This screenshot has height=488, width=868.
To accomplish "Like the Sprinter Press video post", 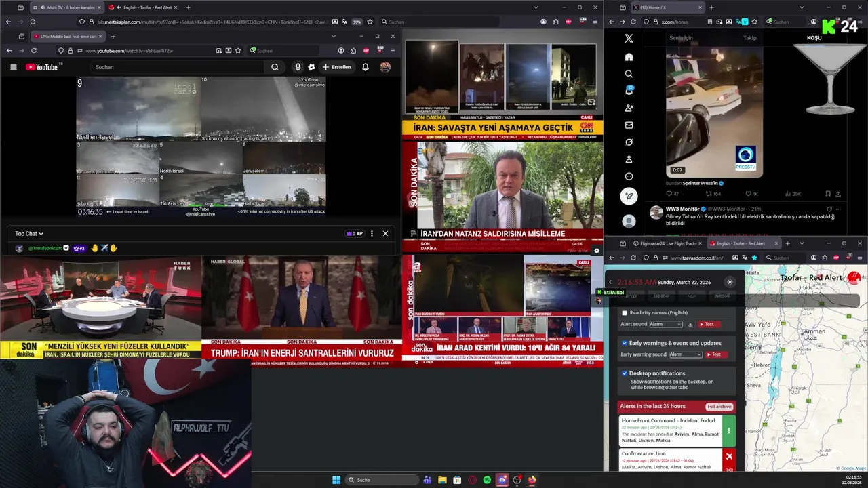I will (x=748, y=194).
